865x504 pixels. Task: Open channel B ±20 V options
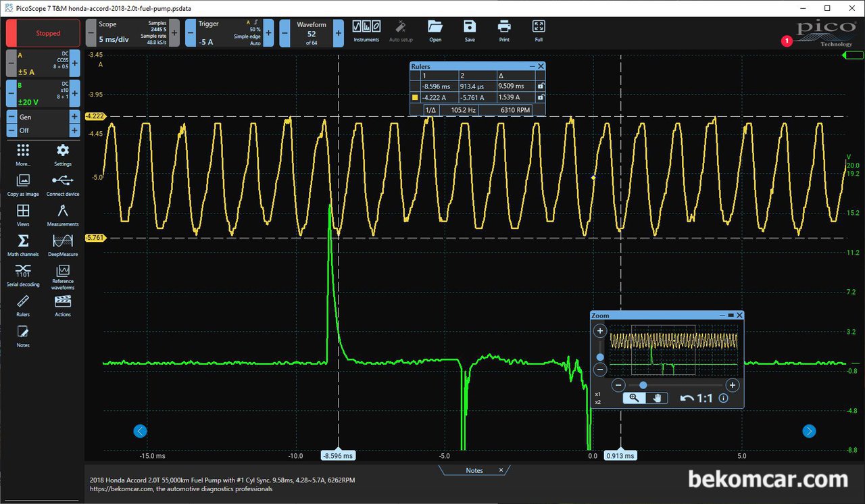[x=43, y=93]
